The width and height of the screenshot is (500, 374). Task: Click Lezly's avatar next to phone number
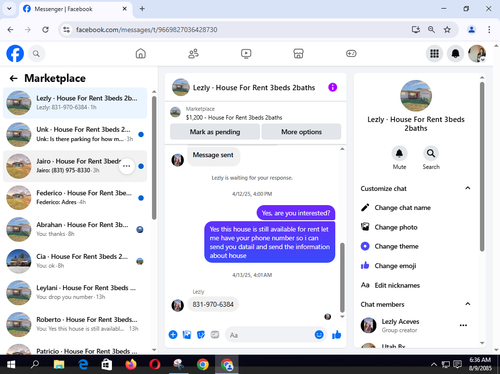tap(178, 305)
